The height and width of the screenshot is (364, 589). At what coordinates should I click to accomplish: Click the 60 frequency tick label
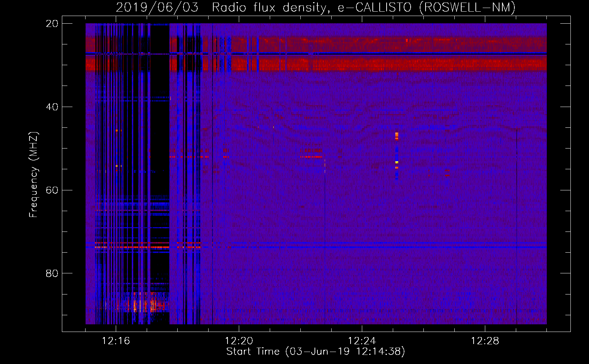coord(52,190)
